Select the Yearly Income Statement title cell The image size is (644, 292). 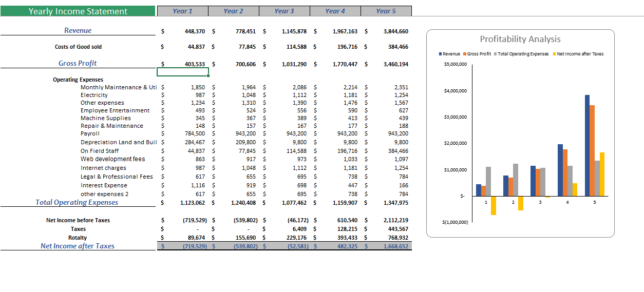tap(78, 11)
